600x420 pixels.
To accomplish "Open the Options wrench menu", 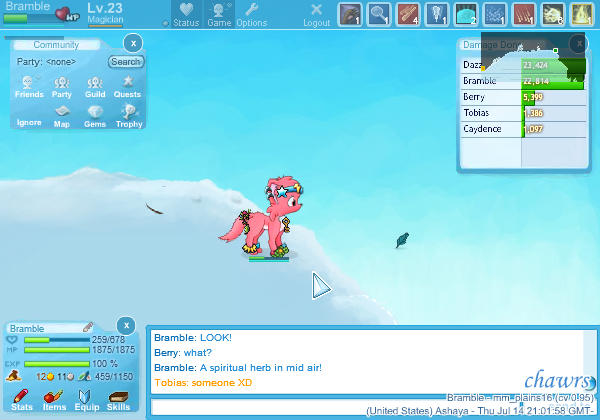I will [251, 15].
